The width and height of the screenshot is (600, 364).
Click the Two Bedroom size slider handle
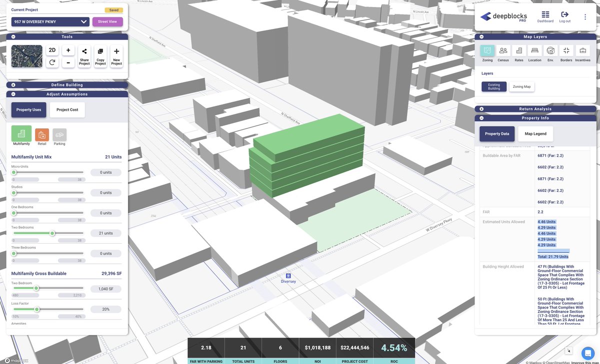[36, 288]
